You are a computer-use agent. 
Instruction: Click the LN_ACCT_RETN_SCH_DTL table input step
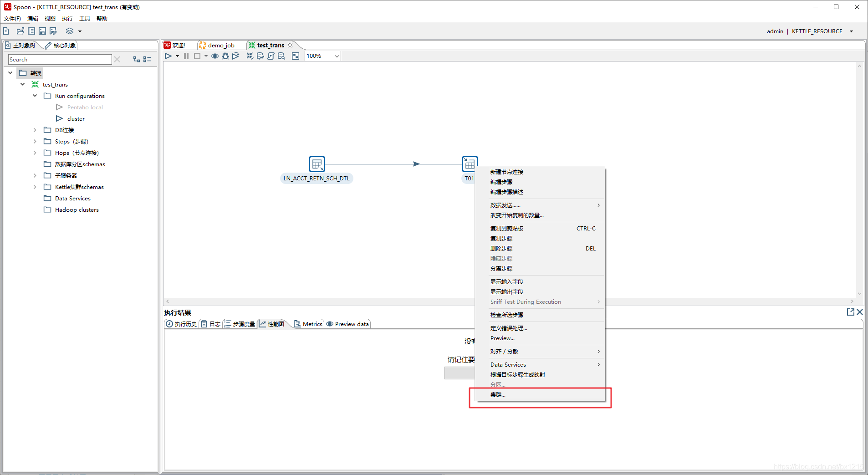coord(317,164)
